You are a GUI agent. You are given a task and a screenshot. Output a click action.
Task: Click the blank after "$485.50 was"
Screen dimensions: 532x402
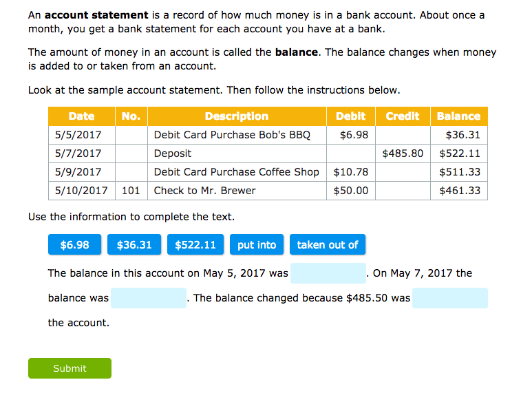pyautogui.click(x=450, y=298)
